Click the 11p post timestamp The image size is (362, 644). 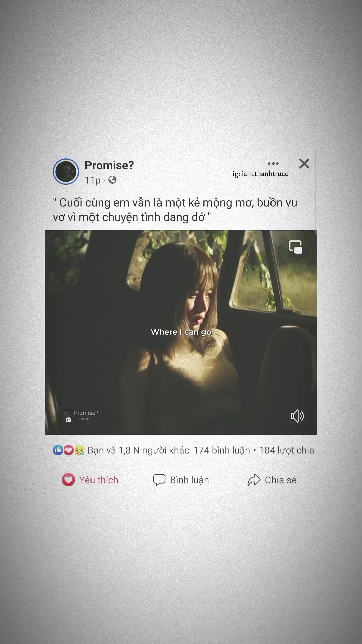pos(93,180)
